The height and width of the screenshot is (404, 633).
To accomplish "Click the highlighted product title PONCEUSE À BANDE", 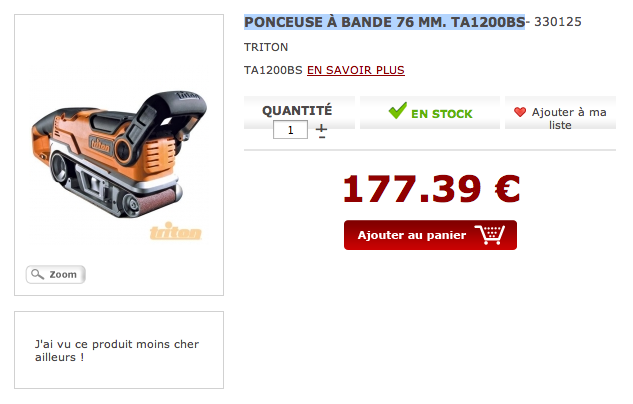I will [384, 22].
